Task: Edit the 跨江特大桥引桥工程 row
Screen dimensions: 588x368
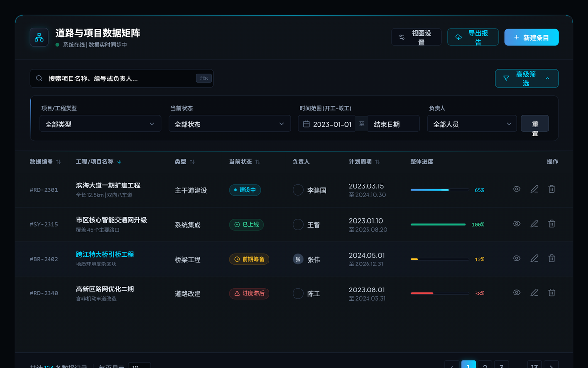Action: click(x=534, y=258)
